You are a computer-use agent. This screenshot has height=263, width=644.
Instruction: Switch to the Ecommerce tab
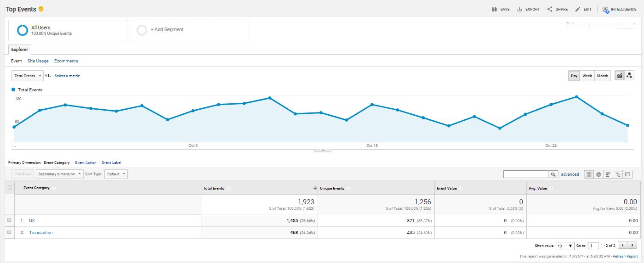pos(66,61)
